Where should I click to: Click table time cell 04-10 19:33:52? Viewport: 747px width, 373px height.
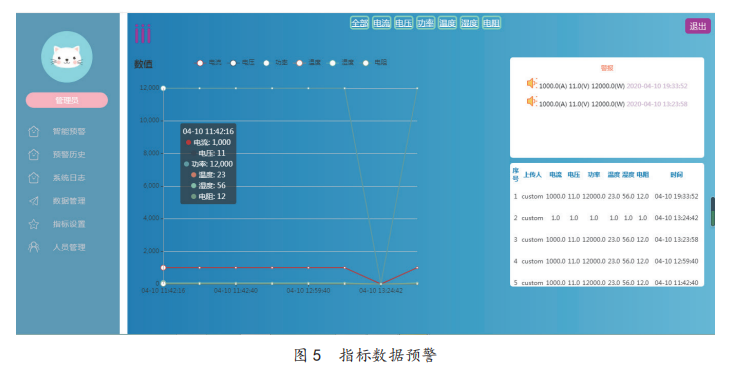676,196
